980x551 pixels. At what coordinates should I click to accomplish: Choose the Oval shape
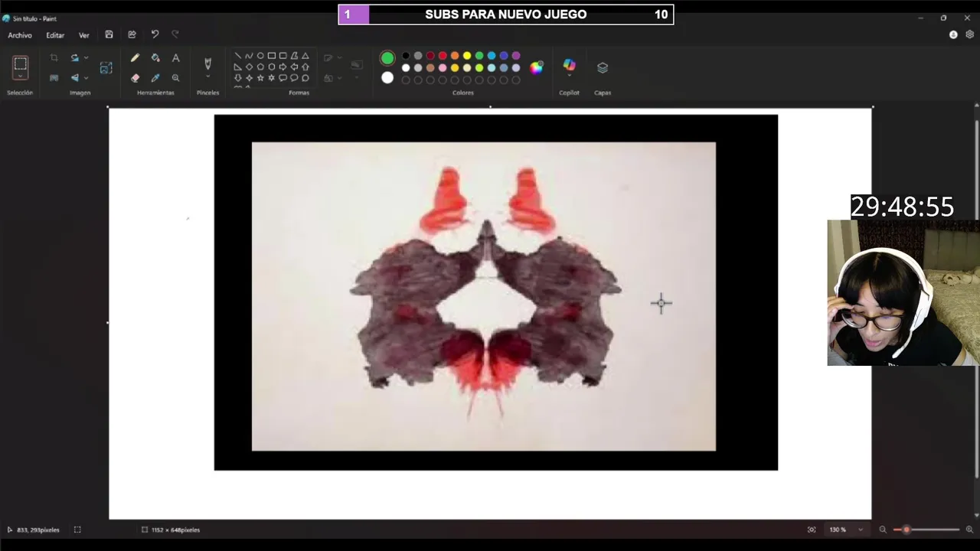(x=260, y=56)
